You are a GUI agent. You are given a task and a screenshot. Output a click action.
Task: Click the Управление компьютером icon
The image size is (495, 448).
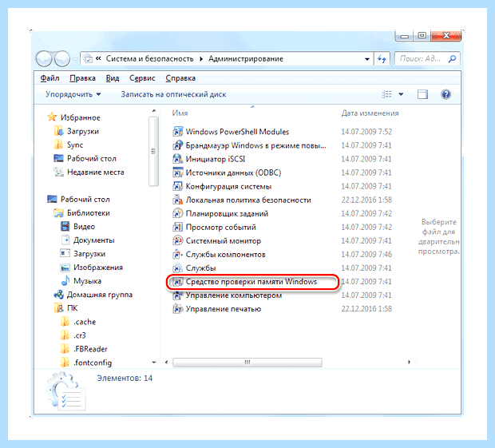pos(177,295)
